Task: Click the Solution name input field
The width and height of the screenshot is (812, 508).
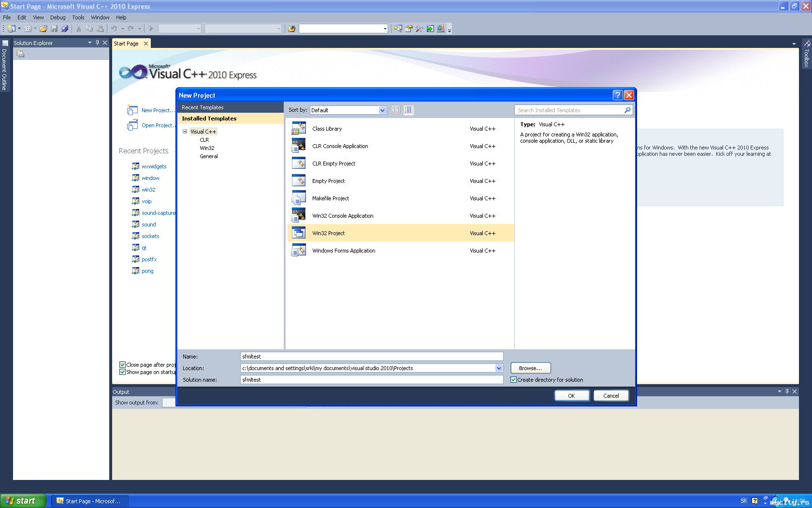Action: click(372, 380)
